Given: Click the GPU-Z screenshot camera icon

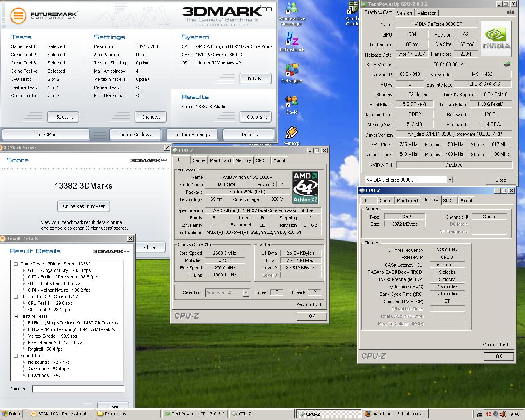Looking at the screenshot, I should pyautogui.click(x=510, y=12).
